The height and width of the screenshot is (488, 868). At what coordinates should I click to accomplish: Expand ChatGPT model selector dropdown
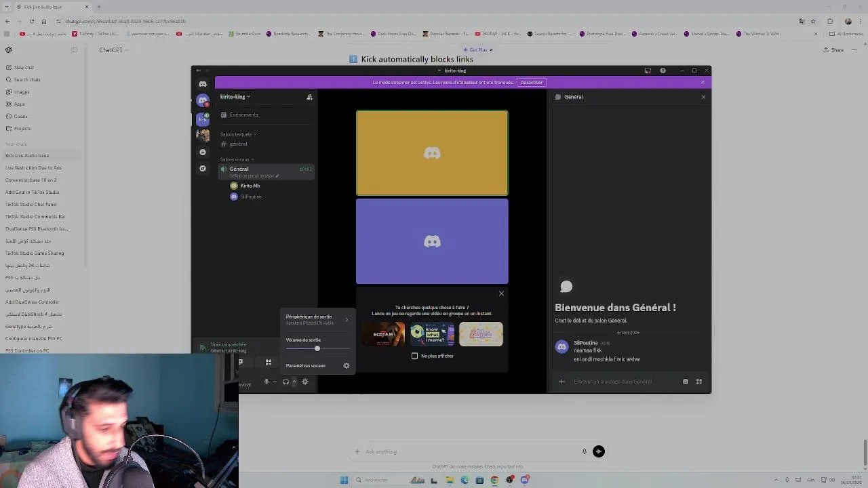tap(113, 49)
